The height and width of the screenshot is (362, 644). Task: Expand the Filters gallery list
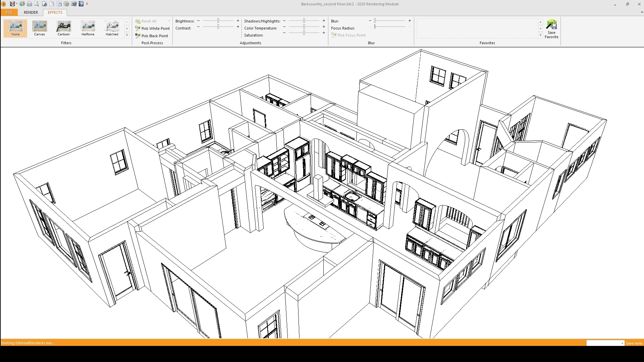point(127,35)
